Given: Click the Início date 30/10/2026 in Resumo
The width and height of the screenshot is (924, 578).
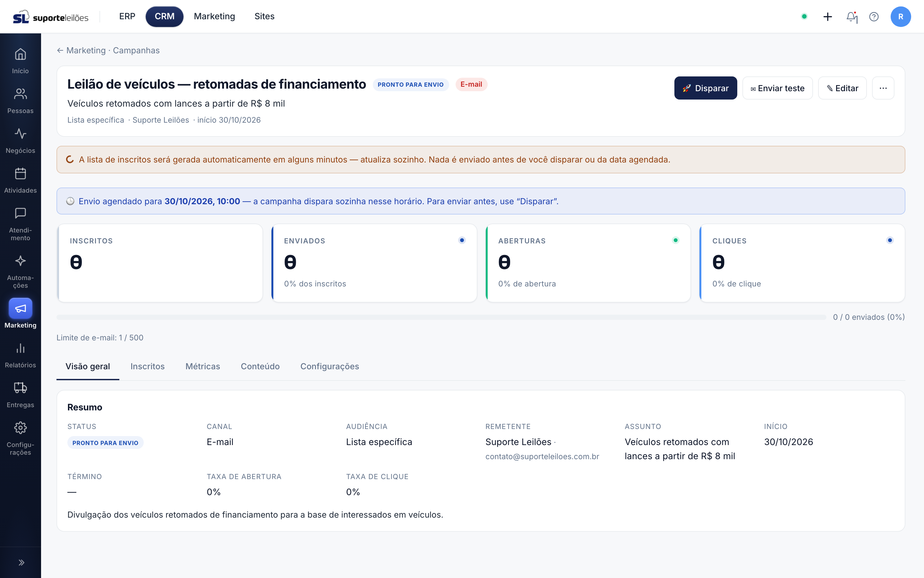Looking at the screenshot, I should click(x=788, y=442).
